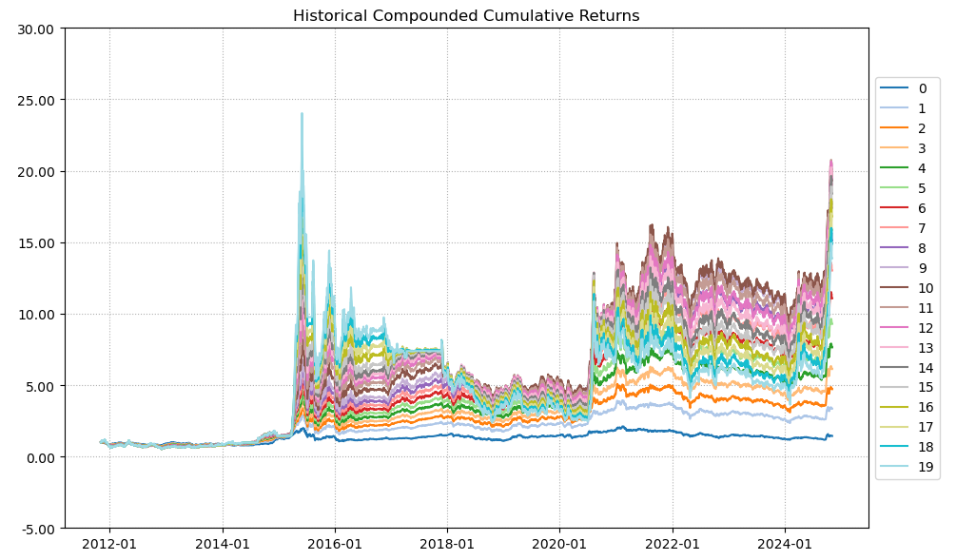Click the y-axis label 10.00
Screen dimensions: 956x560
tap(36, 315)
